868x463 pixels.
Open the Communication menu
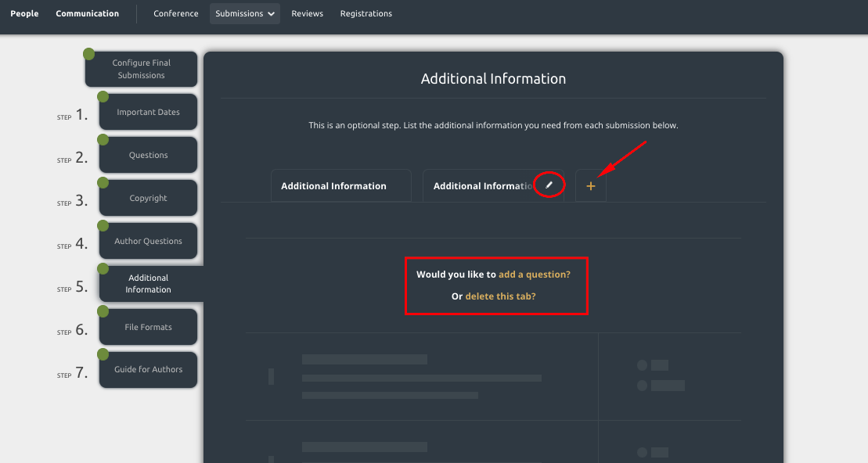(88, 13)
